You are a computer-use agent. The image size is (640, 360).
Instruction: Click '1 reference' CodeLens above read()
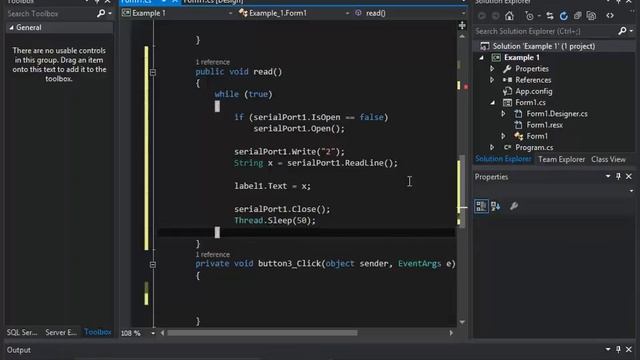pos(212,62)
